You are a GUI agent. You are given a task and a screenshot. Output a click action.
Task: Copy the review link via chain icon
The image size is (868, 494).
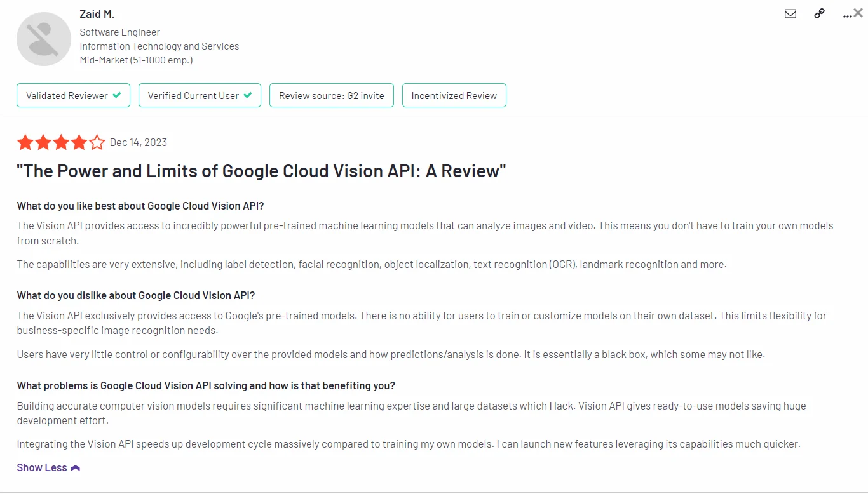[x=820, y=13]
